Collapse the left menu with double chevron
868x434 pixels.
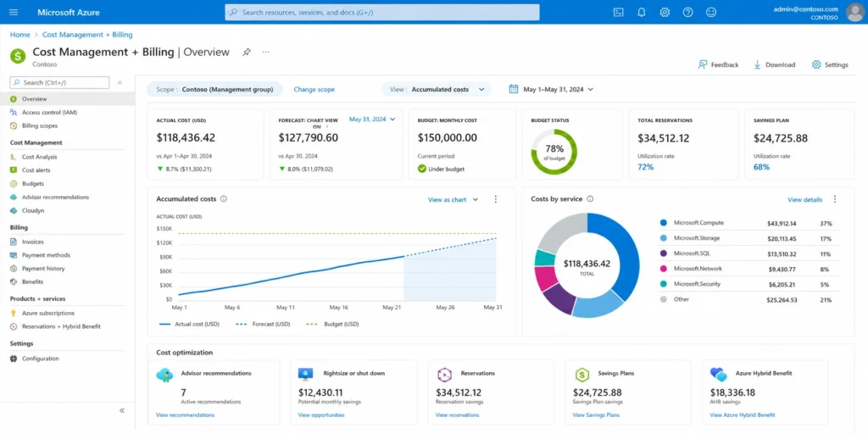[120, 82]
